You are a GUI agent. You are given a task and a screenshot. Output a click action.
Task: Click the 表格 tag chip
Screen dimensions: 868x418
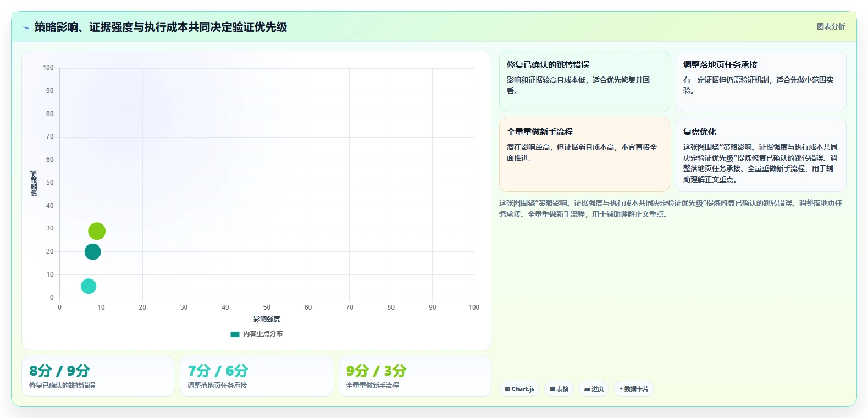coord(559,389)
